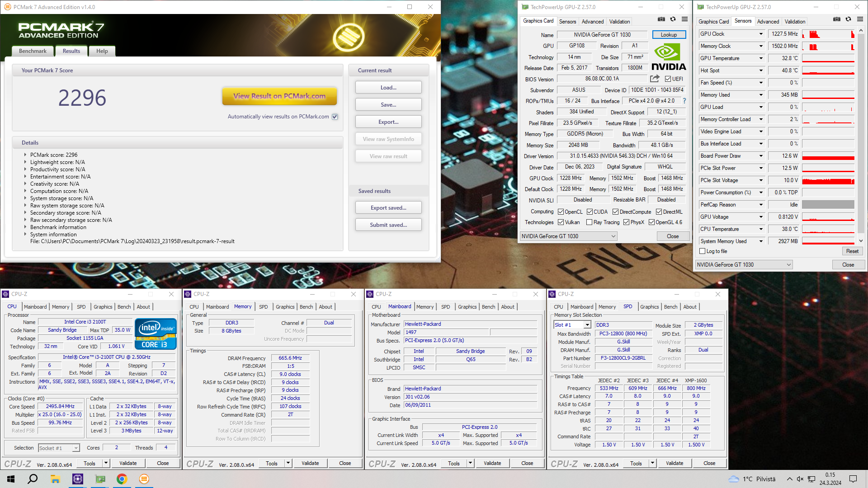Image resolution: width=868 pixels, height=488 pixels.
Task: Click weather cloud icon in taskbar
Action: coord(734,479)
